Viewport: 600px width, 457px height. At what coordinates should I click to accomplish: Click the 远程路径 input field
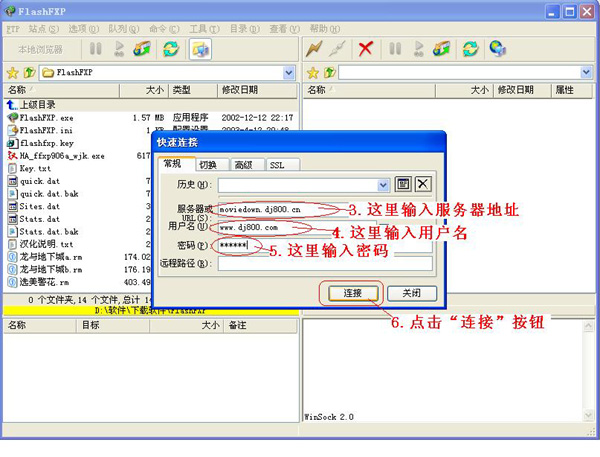click(322, 264)
